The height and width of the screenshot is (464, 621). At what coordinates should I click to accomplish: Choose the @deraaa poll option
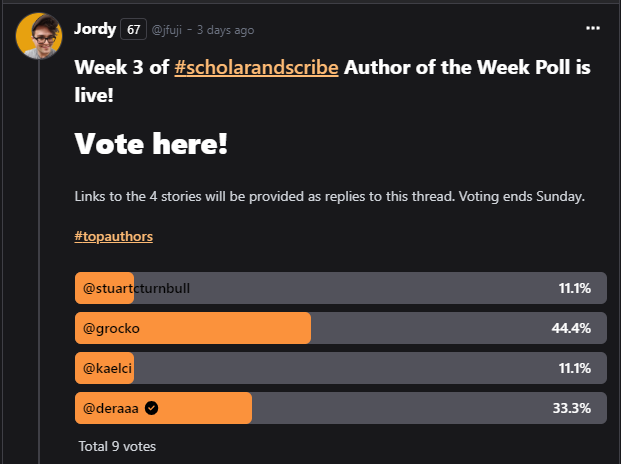(x=341, y=408)
